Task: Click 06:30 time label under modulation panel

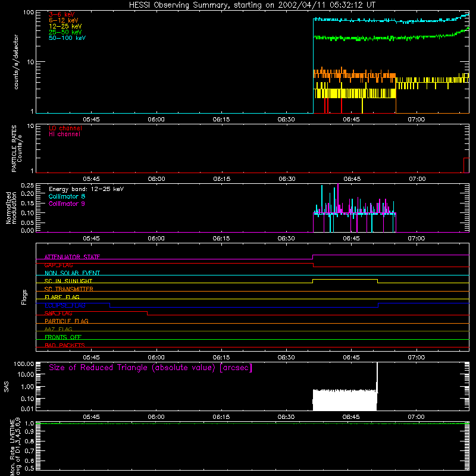Action: tap(286, 239)
